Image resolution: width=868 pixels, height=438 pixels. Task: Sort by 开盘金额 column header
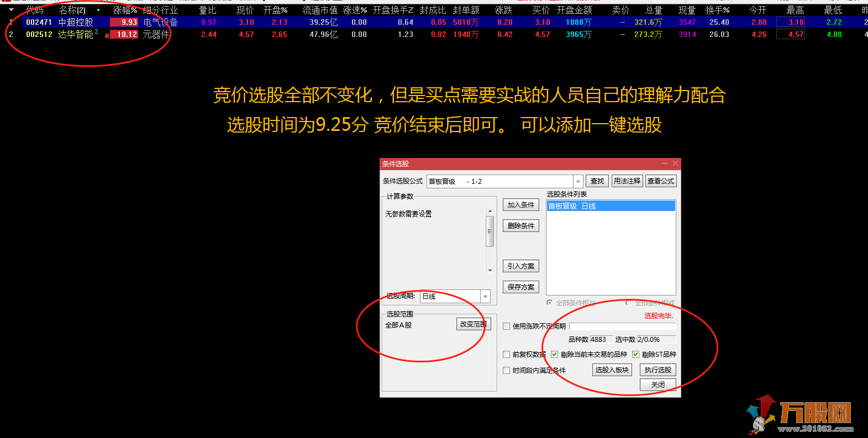coord(575,10)
